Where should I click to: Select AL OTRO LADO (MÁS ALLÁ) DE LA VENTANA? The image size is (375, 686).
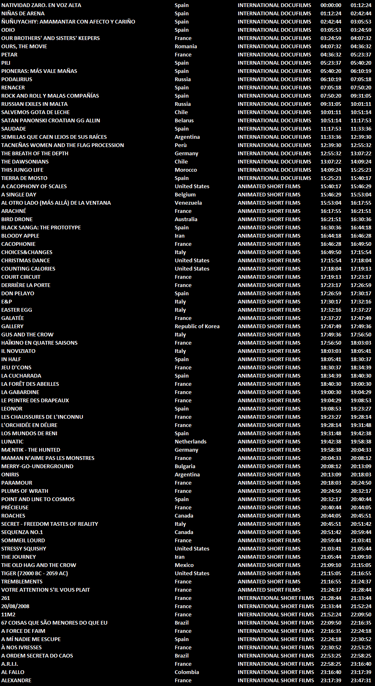click(56, 203)
